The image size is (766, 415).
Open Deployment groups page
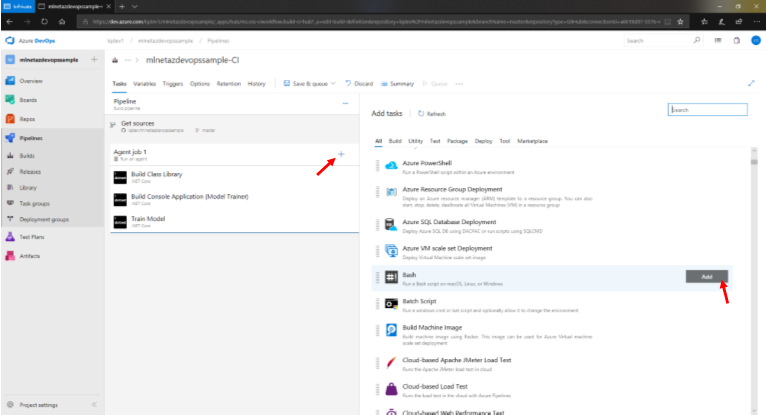[44, 220]
